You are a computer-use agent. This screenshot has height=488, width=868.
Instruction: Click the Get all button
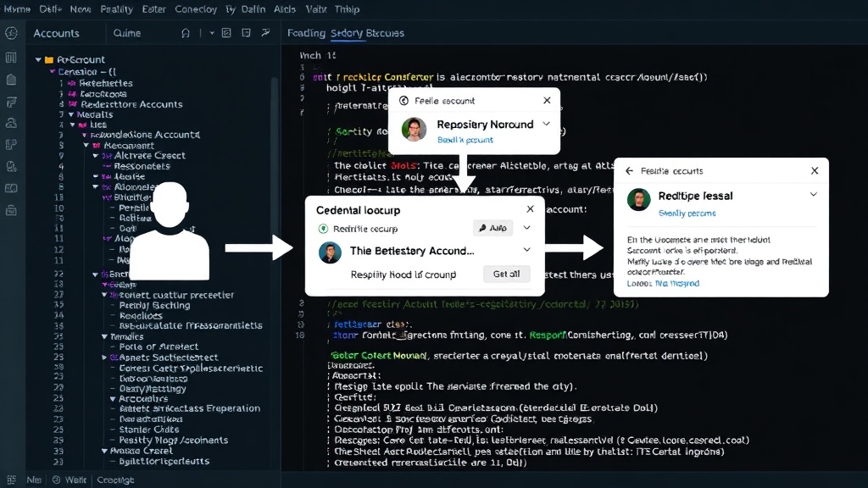(x=507, y=274)
